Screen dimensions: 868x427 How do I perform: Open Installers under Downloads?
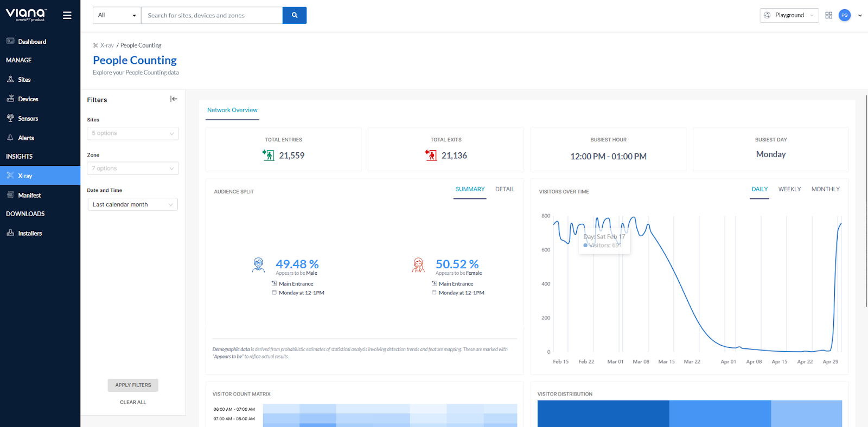click(x=29, y=234)
